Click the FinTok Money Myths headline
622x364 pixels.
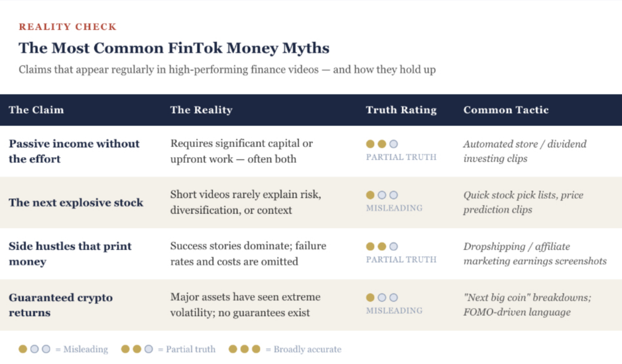click(x=174, y=48)
